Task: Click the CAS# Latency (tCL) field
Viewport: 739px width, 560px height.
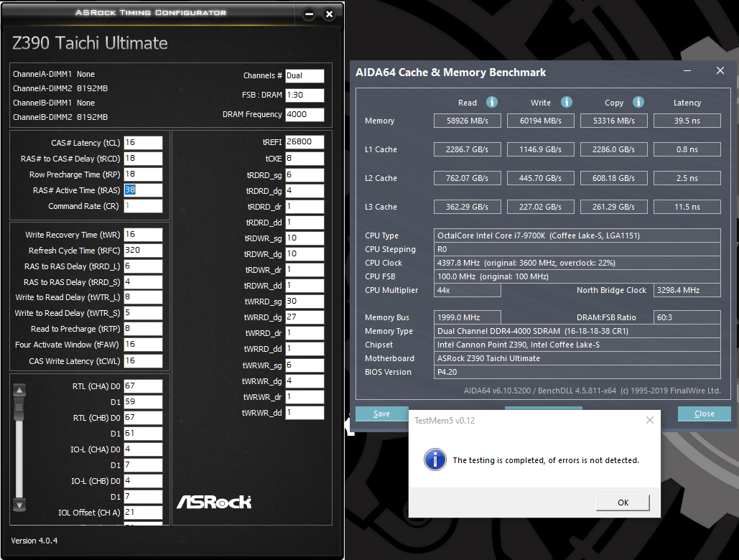Action: [x=144, y=143]
